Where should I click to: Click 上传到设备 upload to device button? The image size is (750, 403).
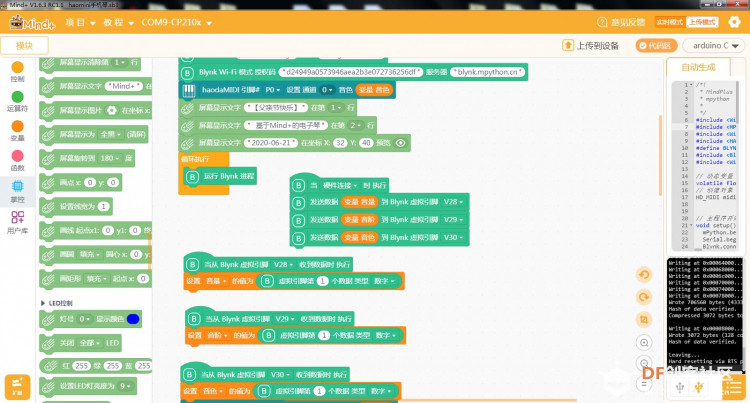pyautogui.click(x=591, y=45)
